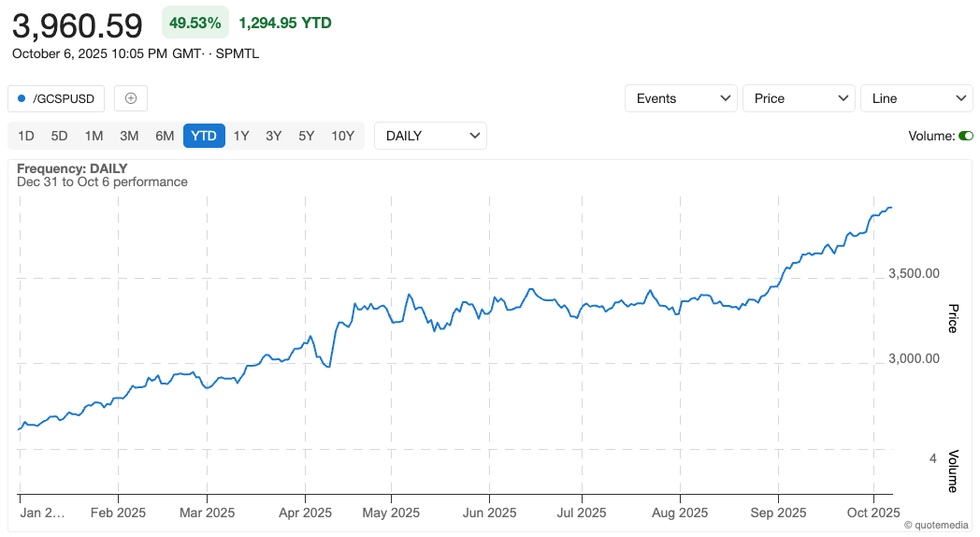The width and height of the screenshot is (980, 537).
Task: Change the DAILY frequency dropdown
Action: pyautogui.click(x=430, y=136)
